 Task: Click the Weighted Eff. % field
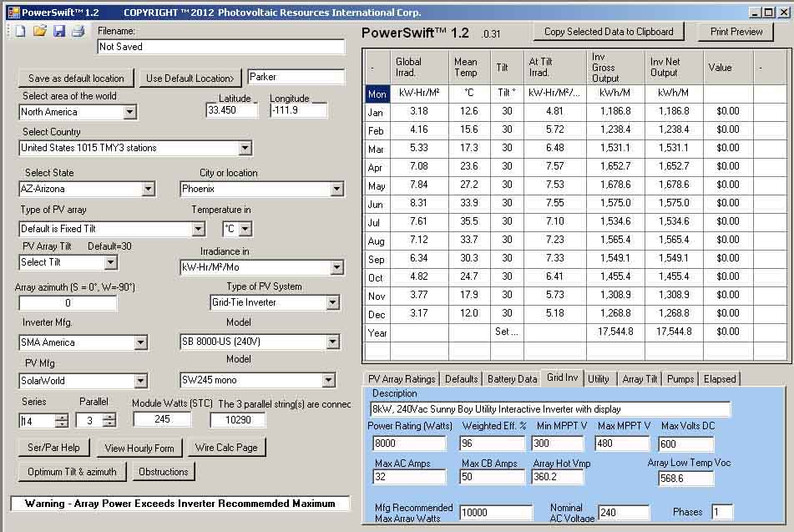(493, 443)
